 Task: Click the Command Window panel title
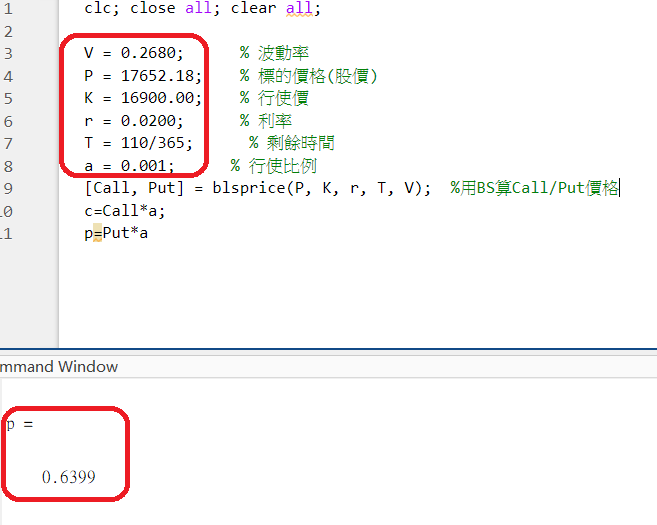[x=58, y=366]
